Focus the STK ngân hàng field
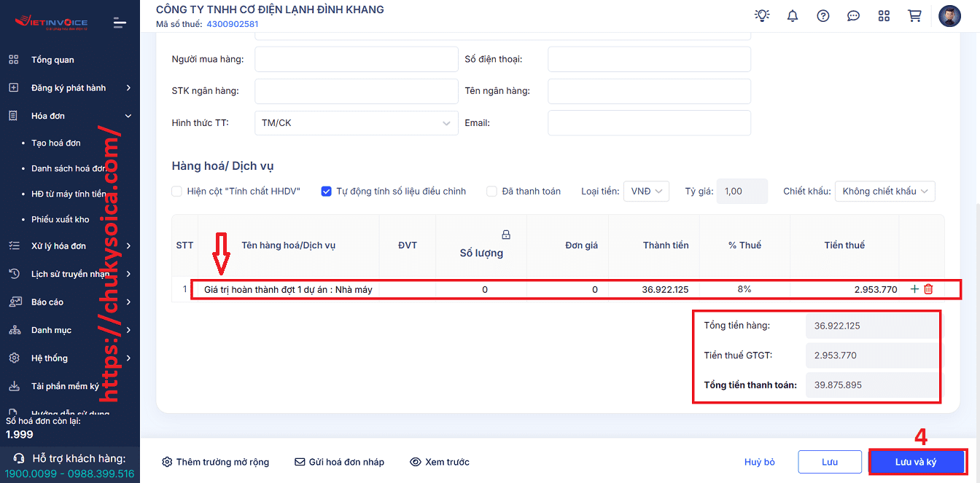Viewport: 980px width, 483px height. (357, 91)
